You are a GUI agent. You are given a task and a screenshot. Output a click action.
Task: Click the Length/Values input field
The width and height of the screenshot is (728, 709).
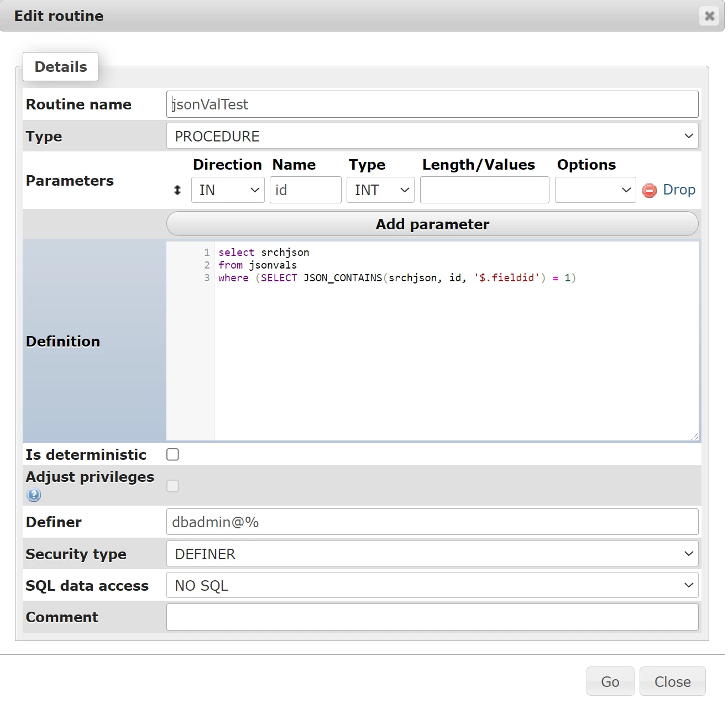(485, 190)
